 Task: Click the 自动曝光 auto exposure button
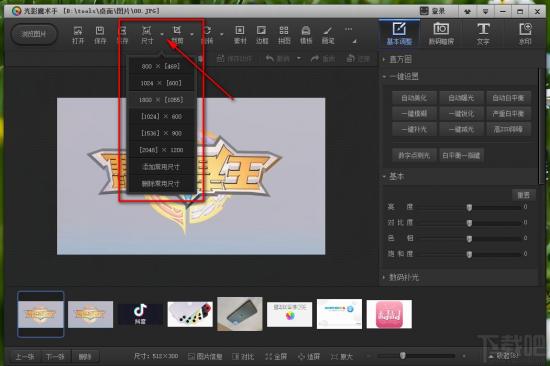click(461, 98)
